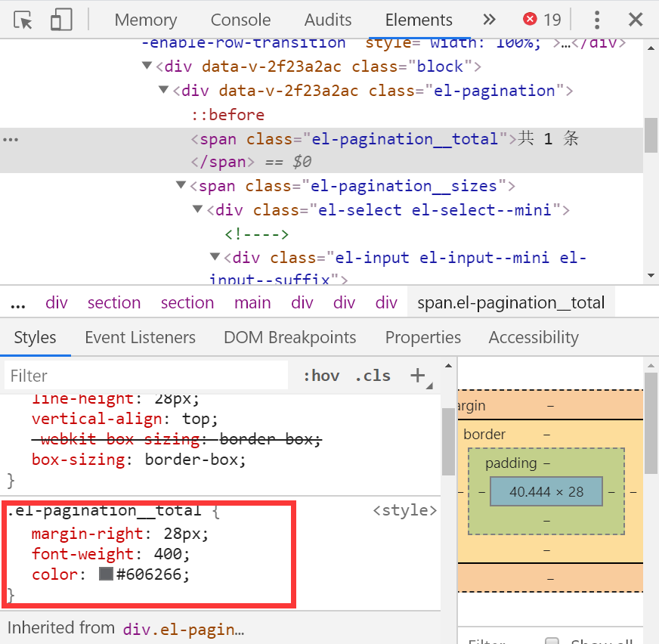659x644 pixels.
Task: Edit the font-weight 400 value
Action: 168,554
